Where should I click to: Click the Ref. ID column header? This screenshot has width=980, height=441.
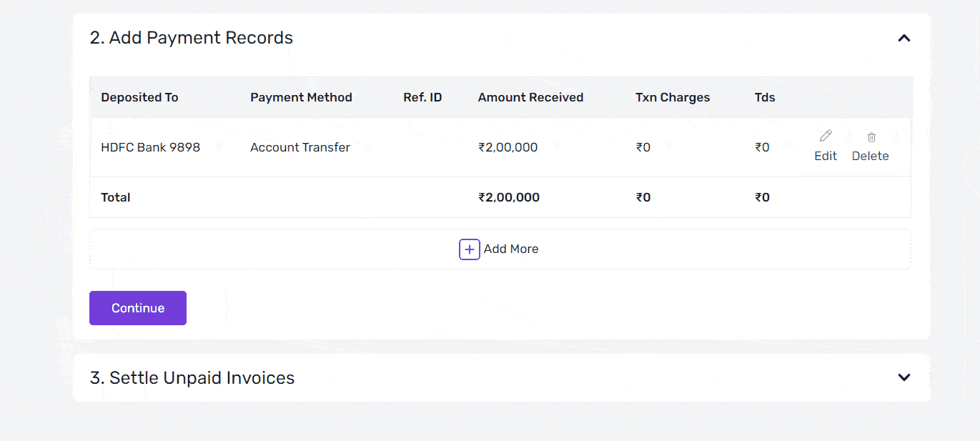point(422,97)
